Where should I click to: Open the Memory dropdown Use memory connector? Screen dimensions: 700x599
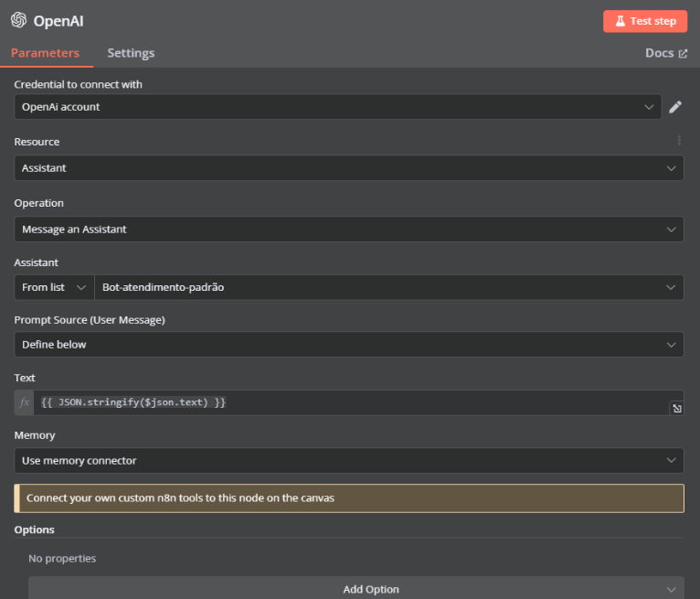tap(349, 461)
